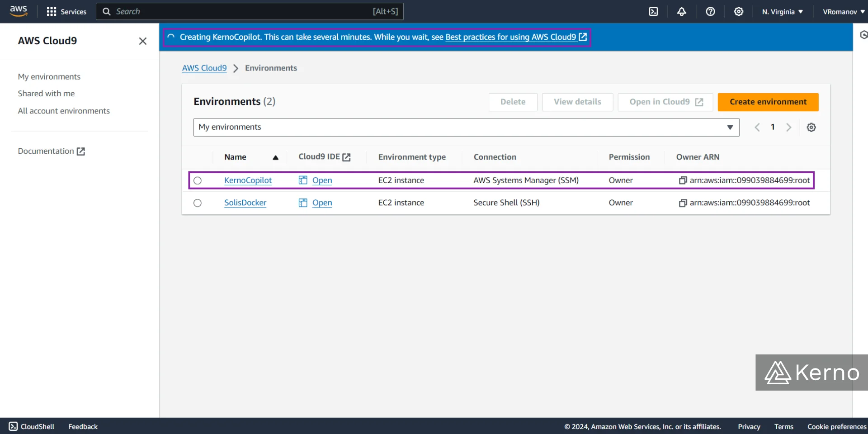Click Create environment button

click(x=768, y=102)
